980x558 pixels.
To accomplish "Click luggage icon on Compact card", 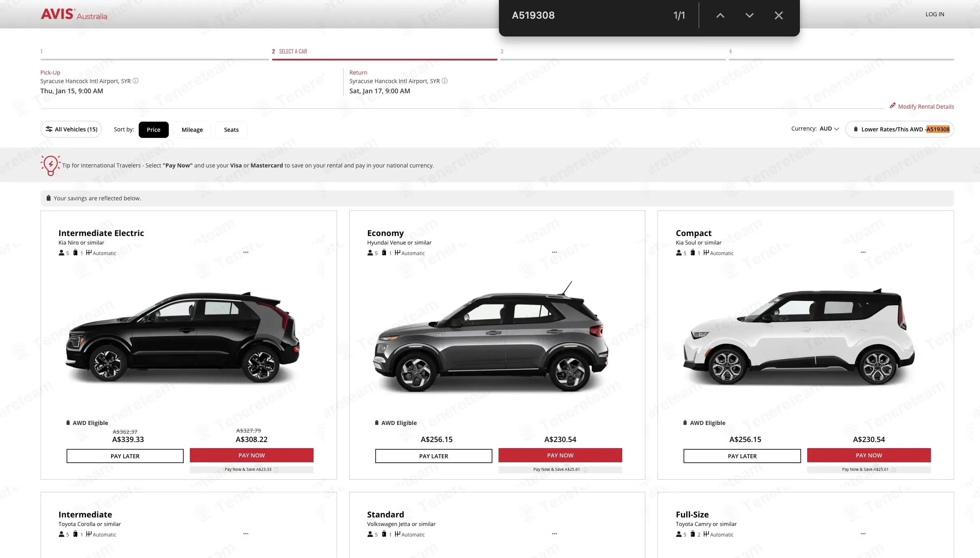I will (x=692, y=253).
